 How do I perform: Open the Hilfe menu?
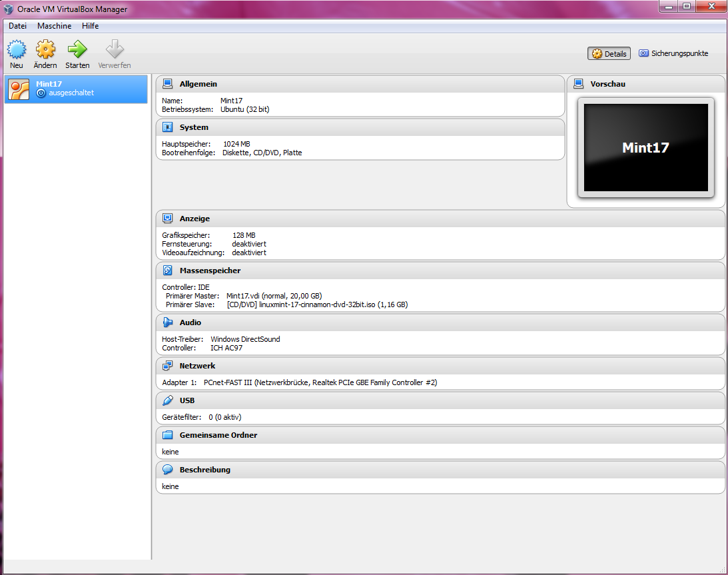point(90,26)
